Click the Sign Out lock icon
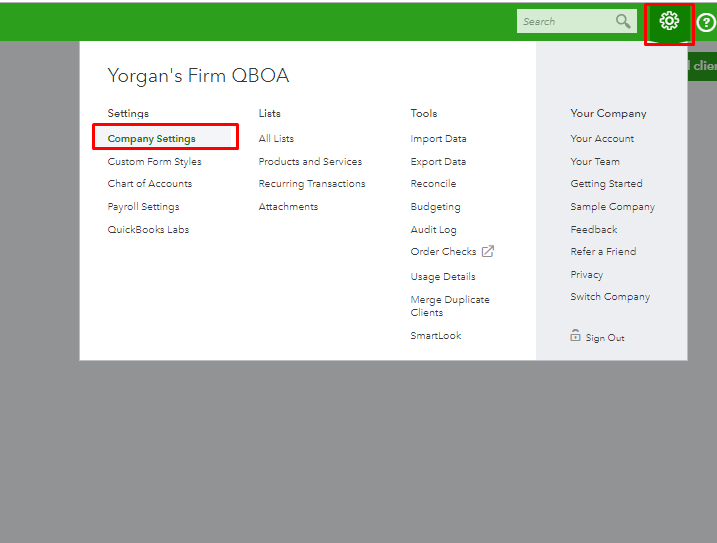 tap(575, 335)
